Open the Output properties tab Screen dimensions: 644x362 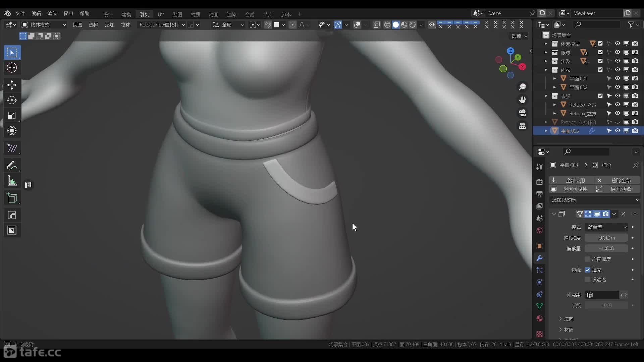click(x=539, y=194)
